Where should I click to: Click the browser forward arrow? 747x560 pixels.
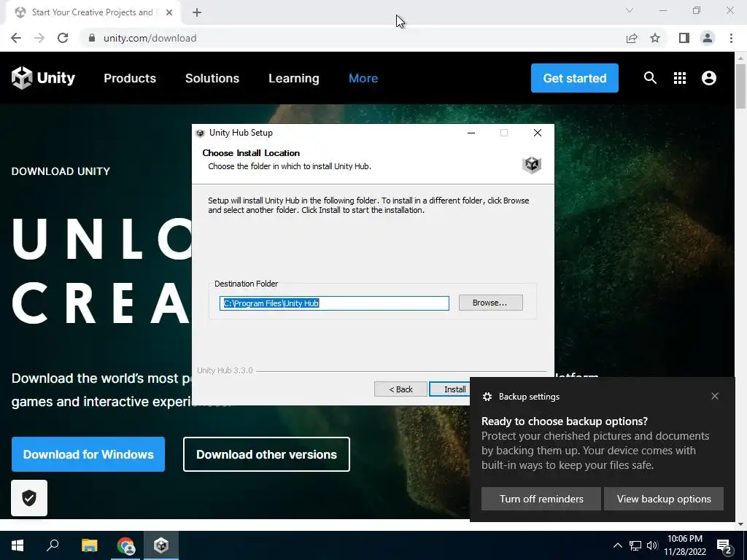click(x=39, y=38)
